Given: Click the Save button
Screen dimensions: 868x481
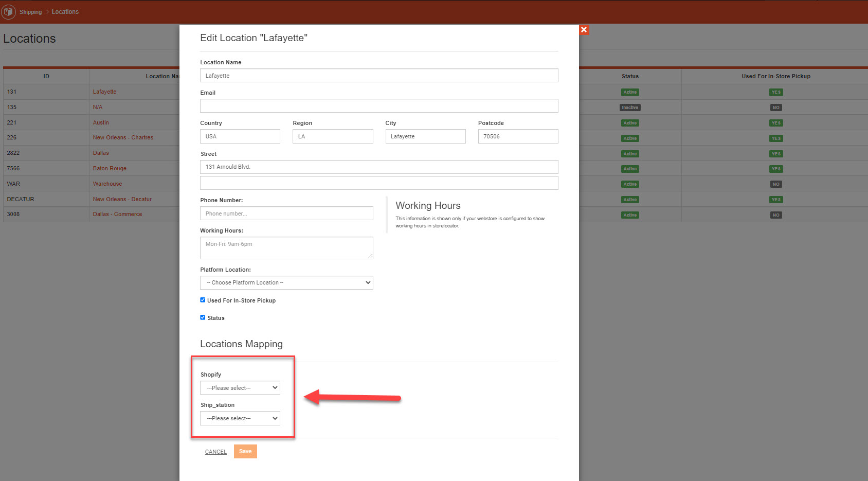Looking at the screenshot, I should click(245, 451).
